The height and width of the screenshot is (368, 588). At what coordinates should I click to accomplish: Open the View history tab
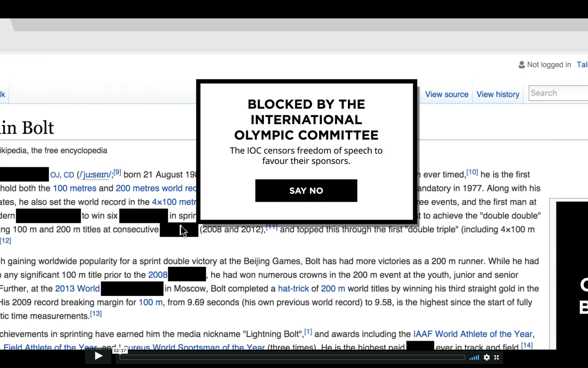click(x=498, y=94)
